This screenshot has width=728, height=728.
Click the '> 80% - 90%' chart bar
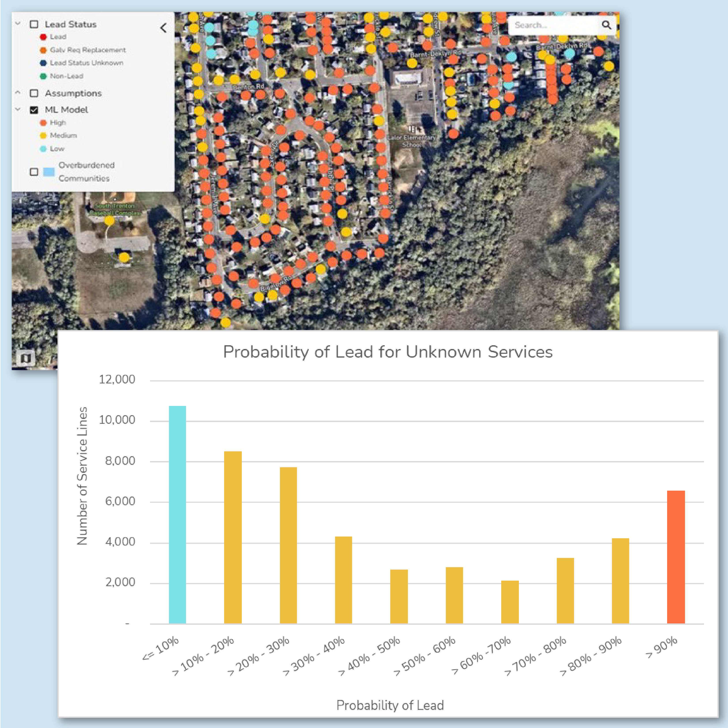[x=620, y=581]
